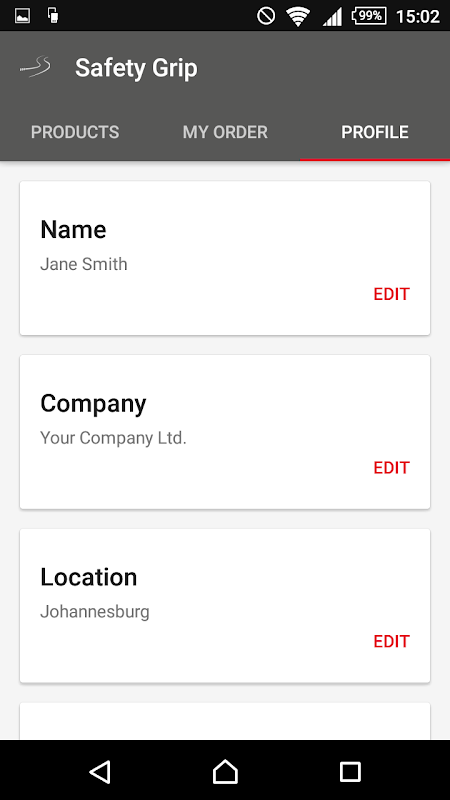Tap the Safety Grip app title
The image size is (450, 800).
point(136,68)
